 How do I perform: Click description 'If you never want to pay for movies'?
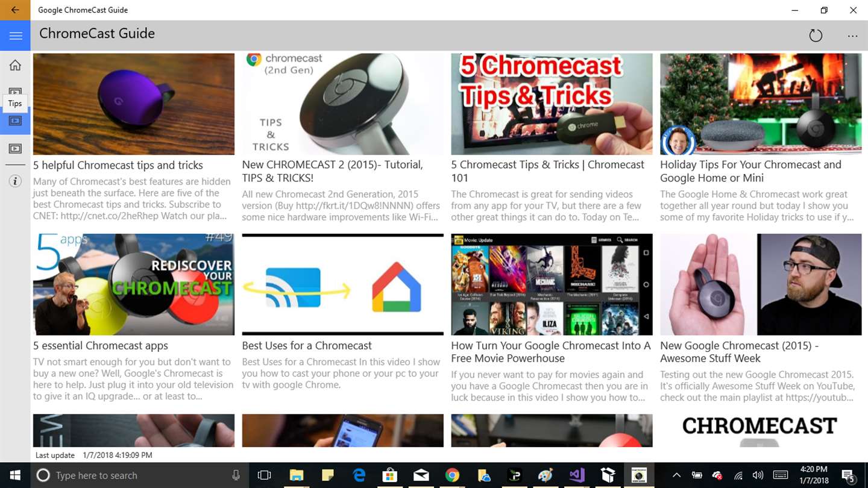pos(550,386)
